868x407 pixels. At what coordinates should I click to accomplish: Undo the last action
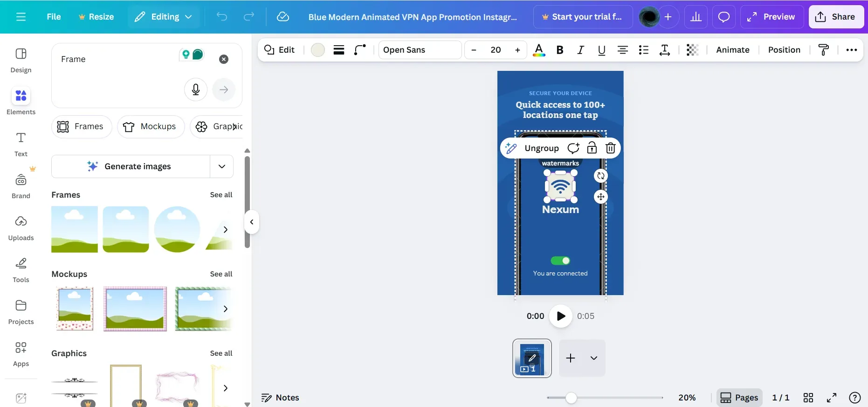click(222, 17)
